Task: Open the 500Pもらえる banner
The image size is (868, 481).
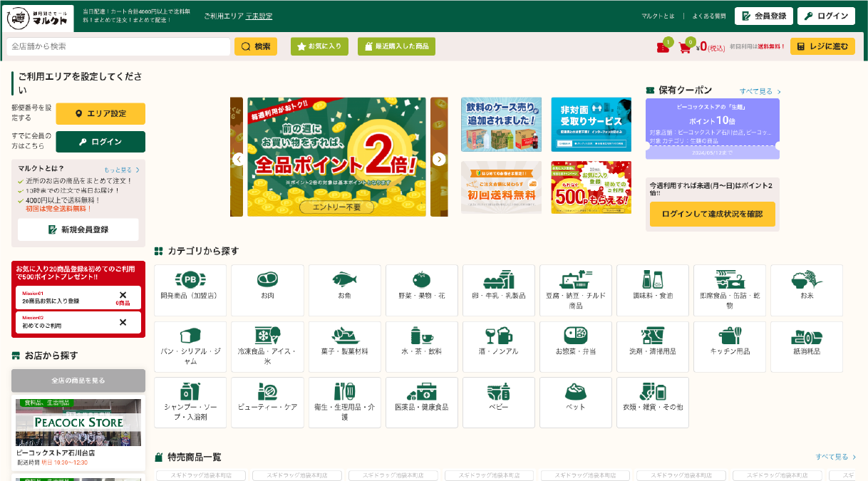Action: pyautogui.click(x=591, y=187)
